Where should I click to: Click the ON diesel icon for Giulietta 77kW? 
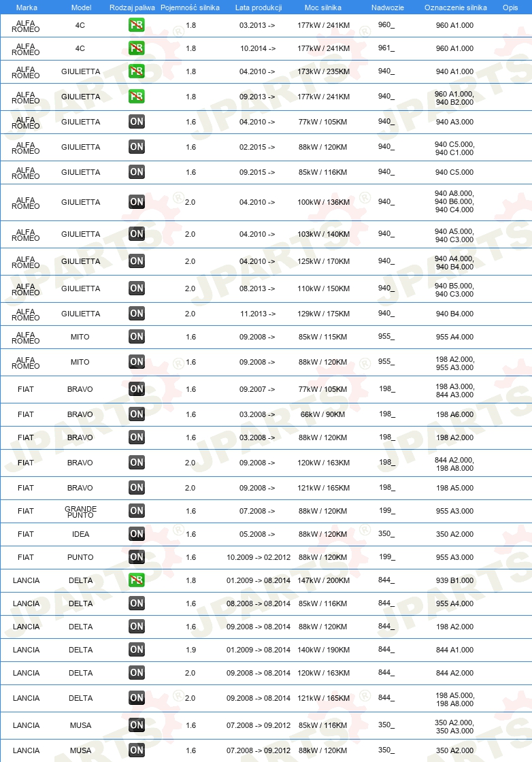(x=137, y=122)
